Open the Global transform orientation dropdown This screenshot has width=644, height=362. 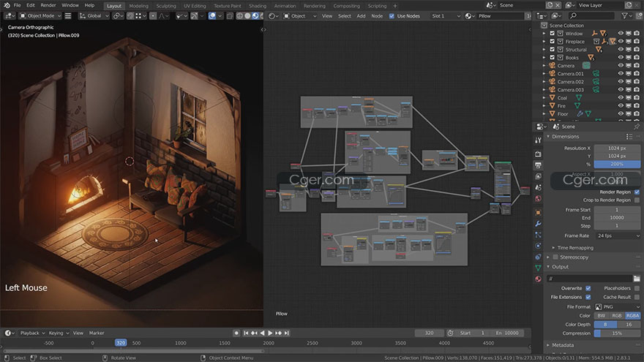[94, 16]
